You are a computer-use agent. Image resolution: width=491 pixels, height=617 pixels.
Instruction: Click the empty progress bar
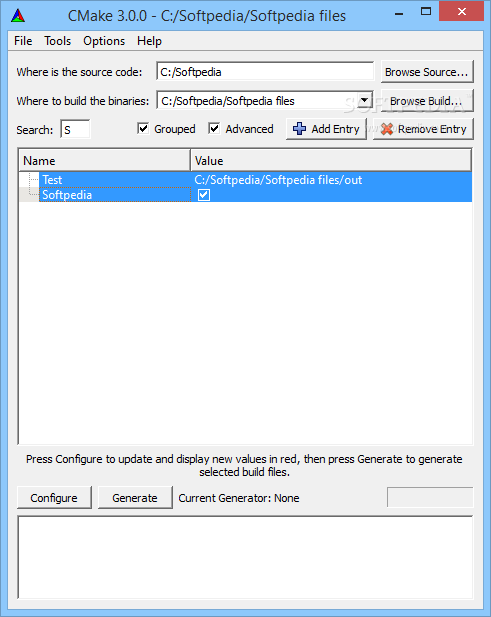[430, 497]
